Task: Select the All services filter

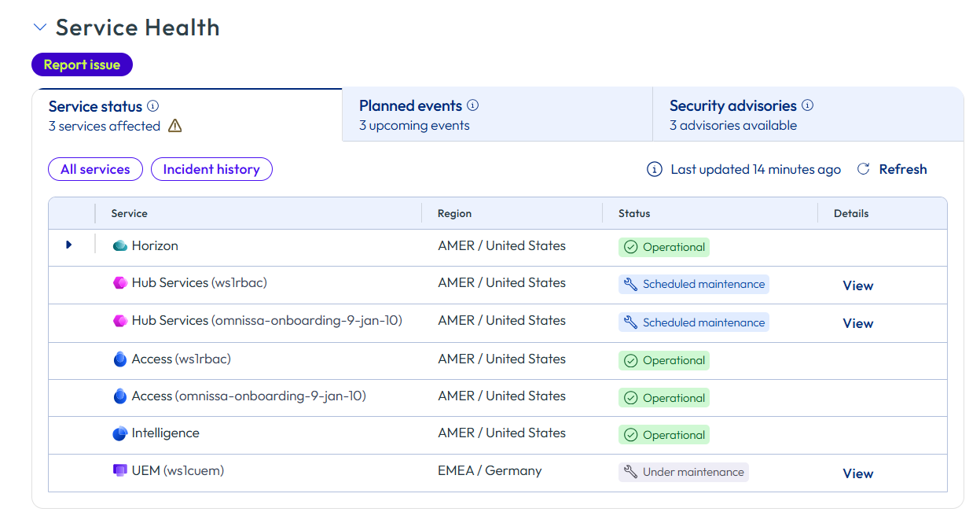Action: pos(95,169)
